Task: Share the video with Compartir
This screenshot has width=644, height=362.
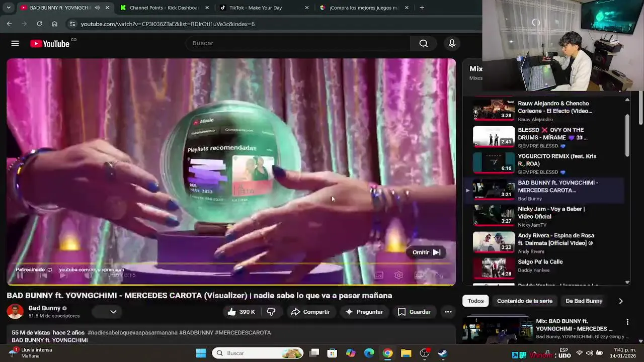Action: click(310, 312)
